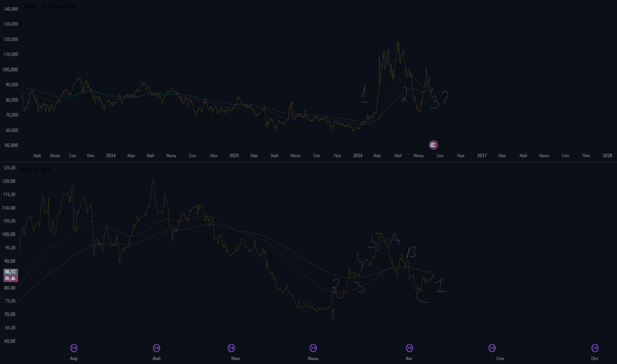Viewport: 617px width, 364px height.
Task: Click the BRENT · 1Д · Velocity Trade chart title
Action: tap(50, 7)
